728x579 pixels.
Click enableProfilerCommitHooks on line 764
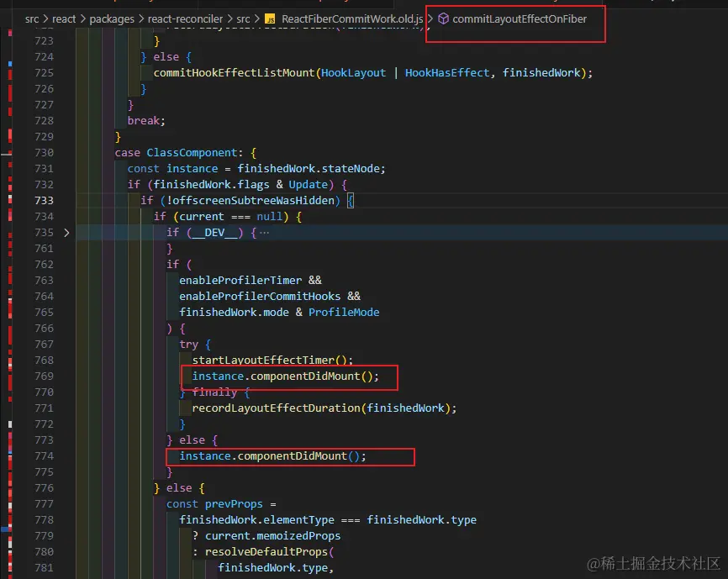(x=260, y=297)
